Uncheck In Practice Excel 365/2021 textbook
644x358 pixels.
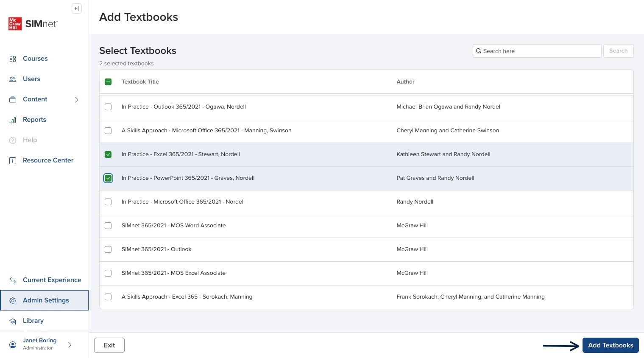[108, 154]
